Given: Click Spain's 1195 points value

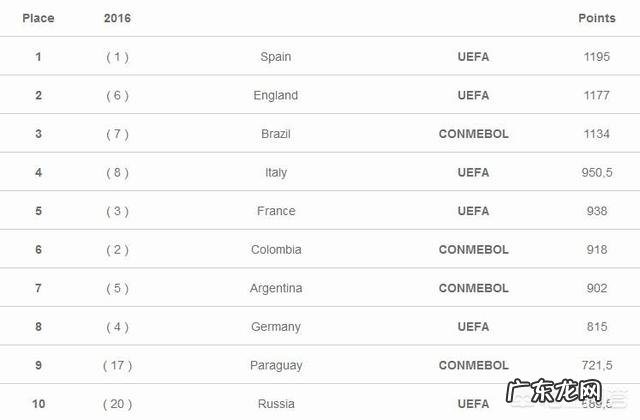Looking at the screenshot, I should tap(596, 57).
